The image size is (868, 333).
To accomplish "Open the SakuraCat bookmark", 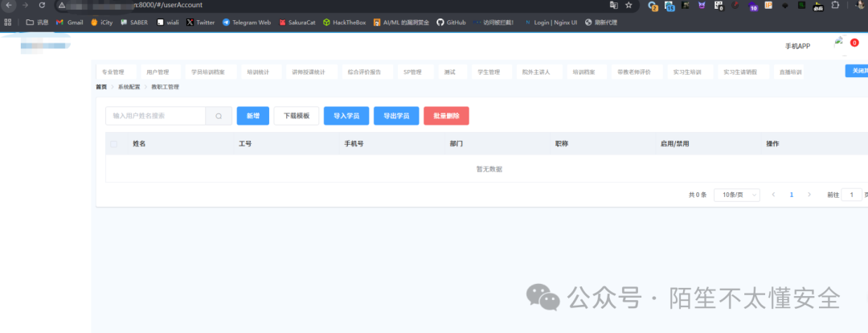I will click(297, 23).
